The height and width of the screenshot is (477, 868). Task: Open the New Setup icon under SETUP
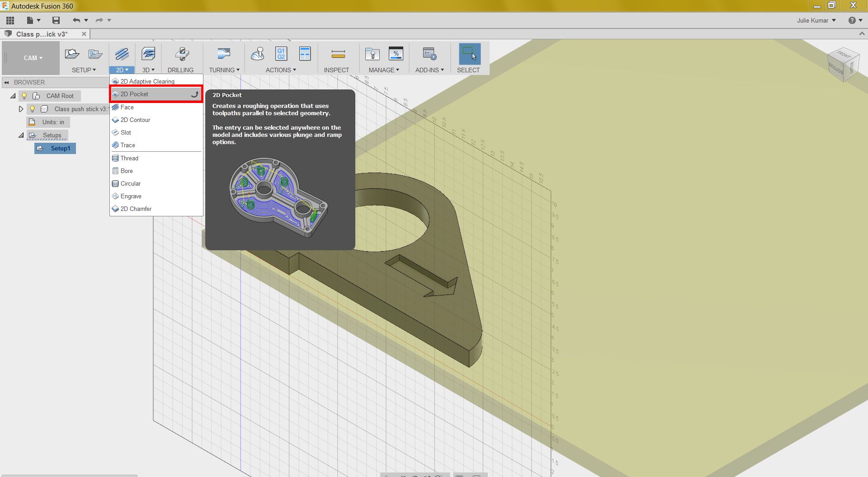click(x=71, y=54)
